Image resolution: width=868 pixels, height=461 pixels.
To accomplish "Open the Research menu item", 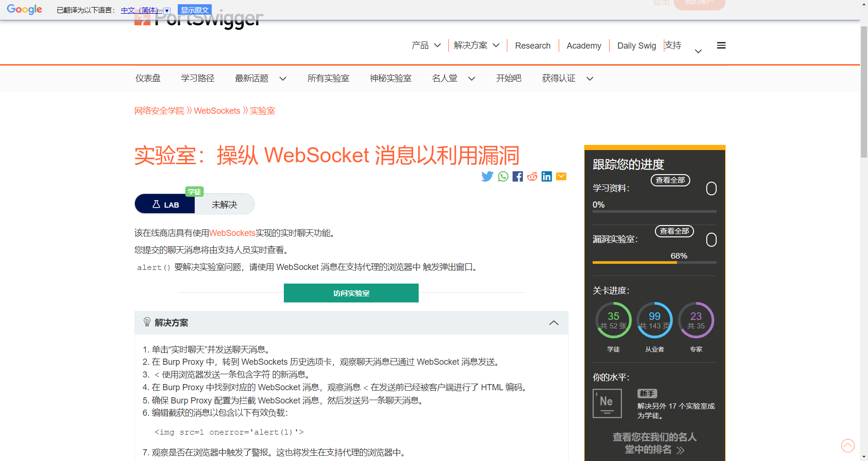I will pos(533,45).
